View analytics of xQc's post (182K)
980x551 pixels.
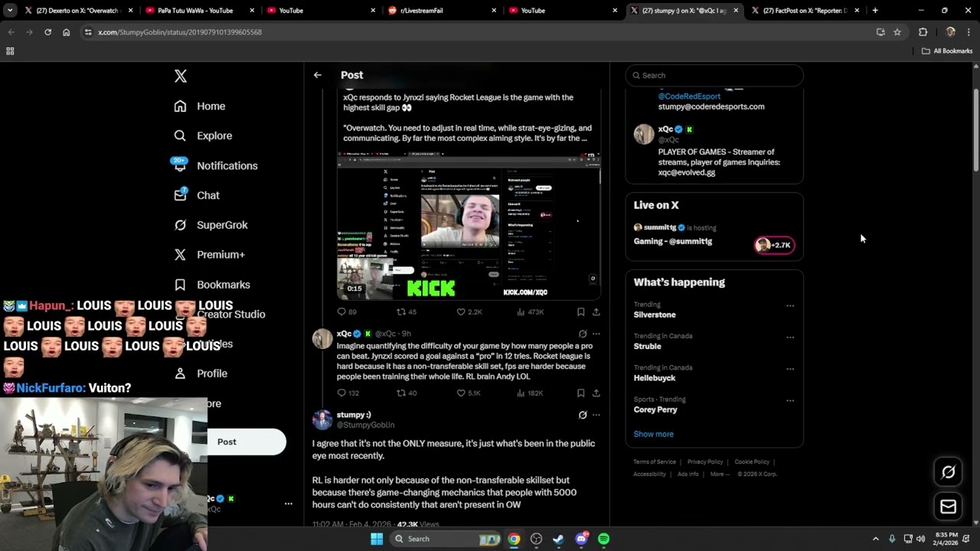click(x=531, y=393)
